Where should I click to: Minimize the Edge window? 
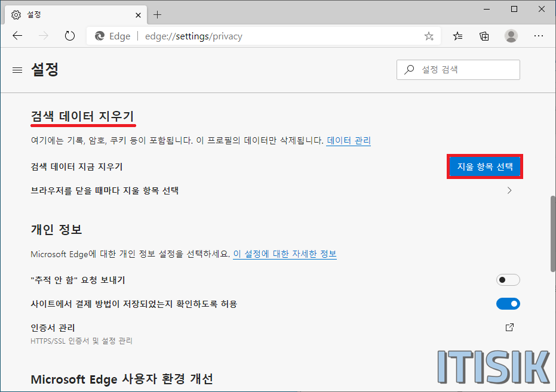(487, 10)
